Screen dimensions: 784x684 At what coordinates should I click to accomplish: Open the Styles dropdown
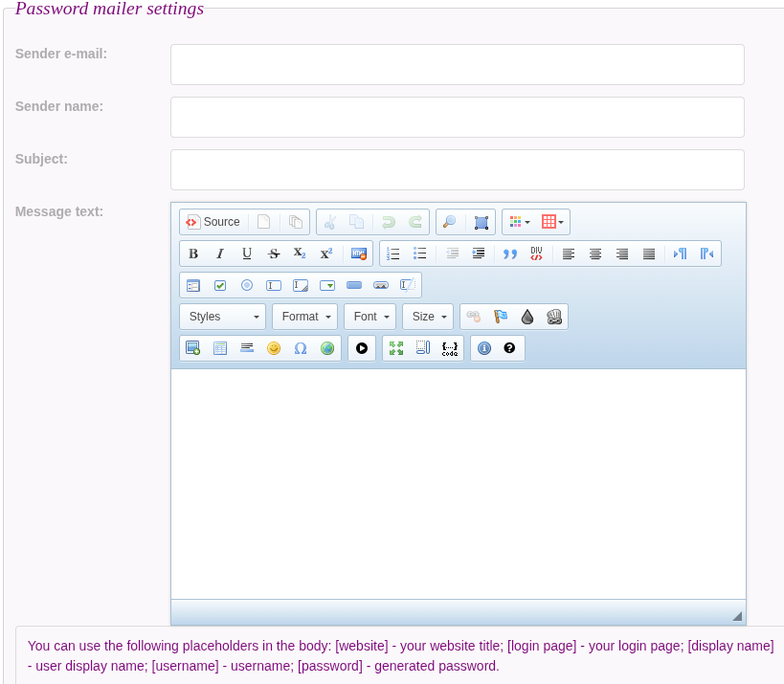pyautogui.click(x=223, y=317)
